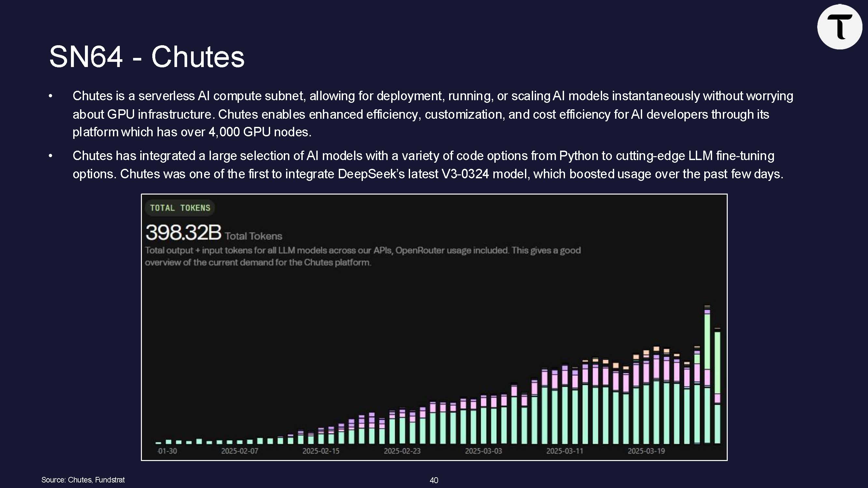Click the 2025-02-23 axis date label

pyautogui.click(x=402, y=451)
